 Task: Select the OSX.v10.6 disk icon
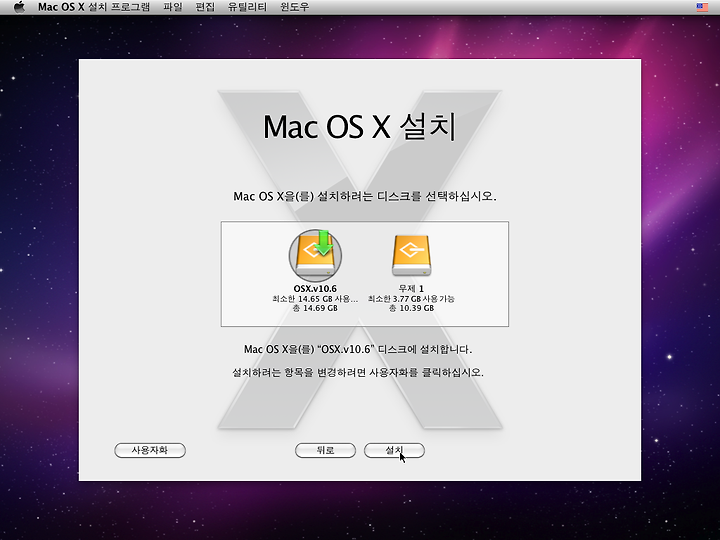[x=315, y=255]
